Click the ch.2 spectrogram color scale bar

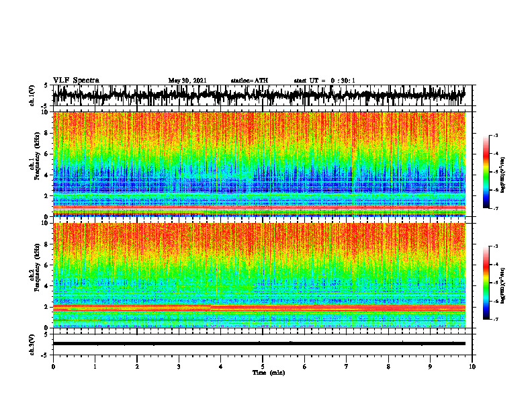coord(486,283)
